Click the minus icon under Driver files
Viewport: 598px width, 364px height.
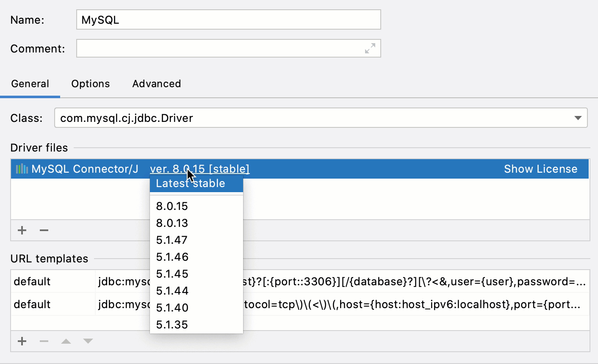(44, 230)
